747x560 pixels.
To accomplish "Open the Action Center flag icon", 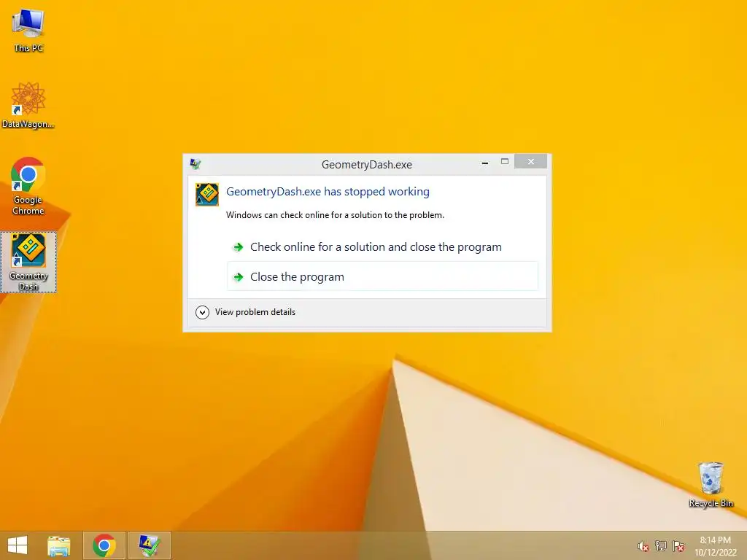I will pyautogui.click(x=678, y=545).
